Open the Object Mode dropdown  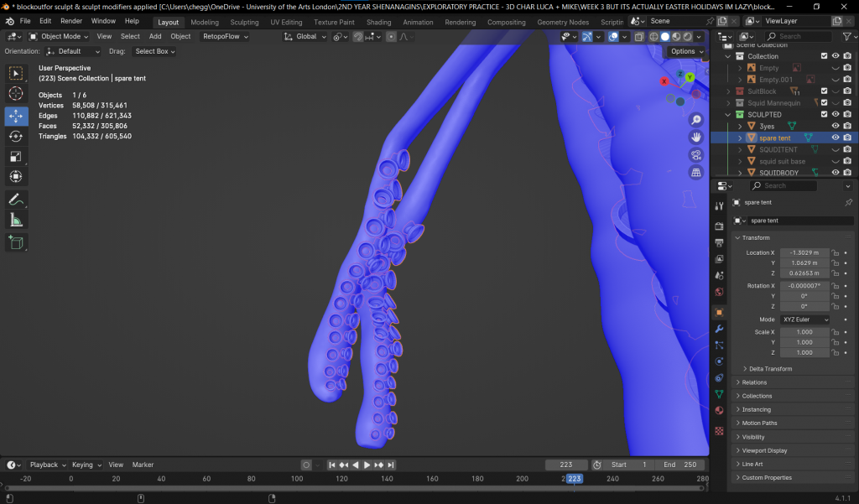pyautogui.click(x=59, y=37)
